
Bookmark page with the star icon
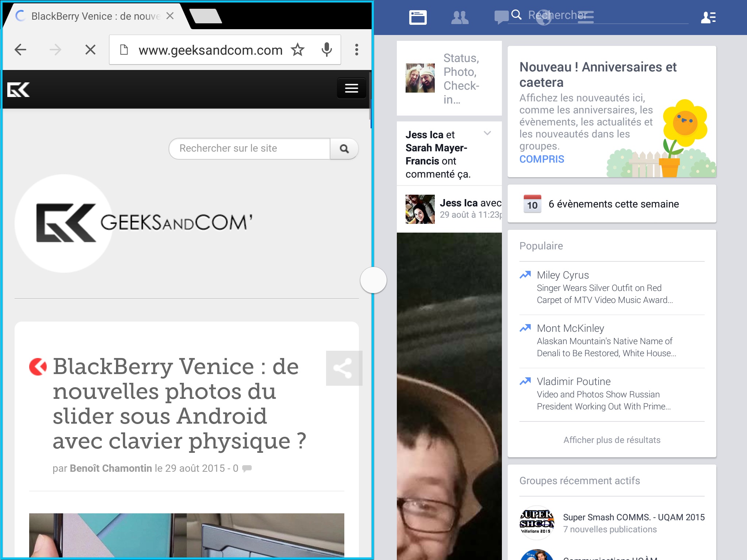[x=298, y=50]
